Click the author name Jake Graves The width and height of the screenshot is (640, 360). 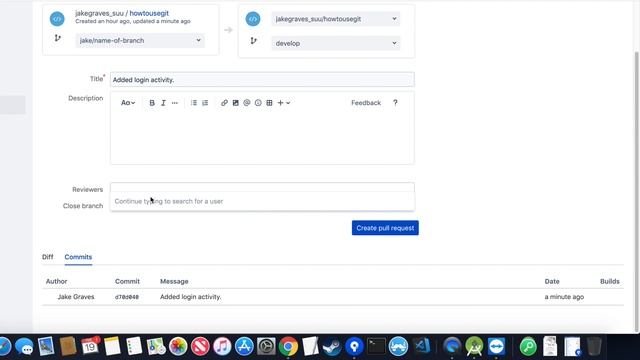point(76,297)
